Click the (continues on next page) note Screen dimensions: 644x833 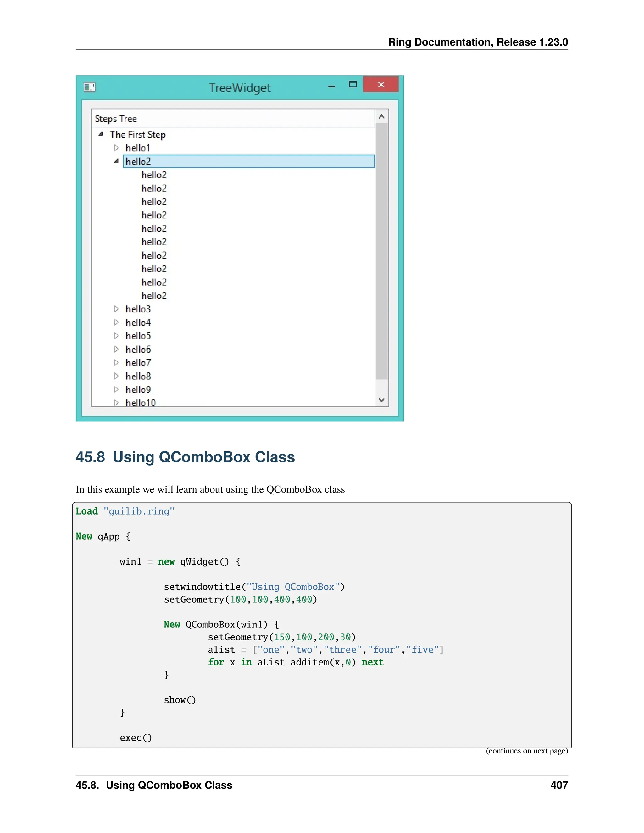[x=527, y=751]
